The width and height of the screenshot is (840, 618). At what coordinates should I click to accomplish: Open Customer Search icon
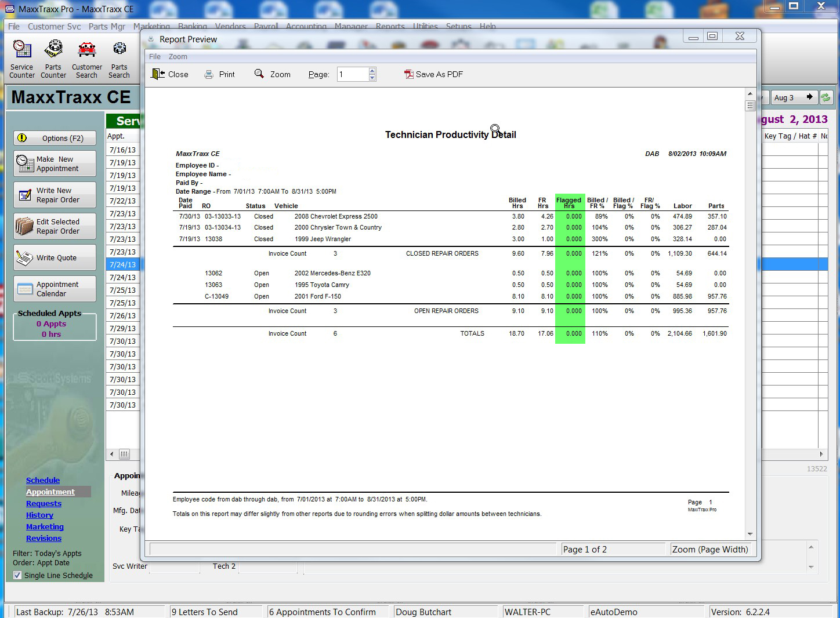pyautogui.click(x=86, y=59)
